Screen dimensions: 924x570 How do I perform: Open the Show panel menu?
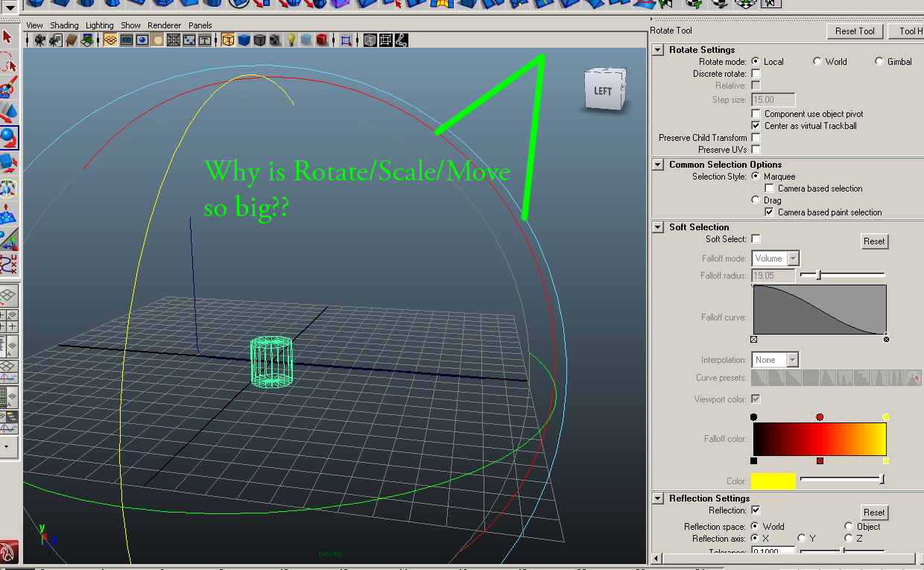click(x=130, y=25)
